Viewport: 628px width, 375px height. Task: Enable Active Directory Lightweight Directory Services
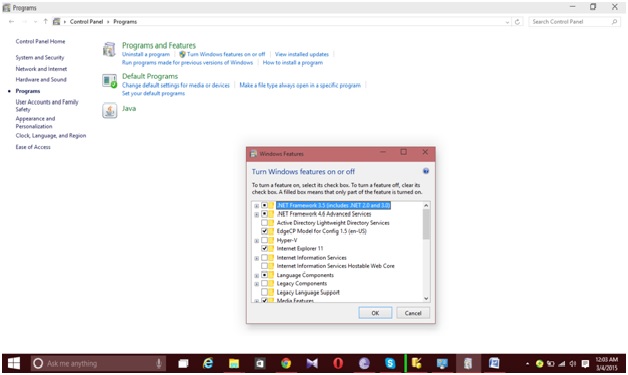click(264, 223)
